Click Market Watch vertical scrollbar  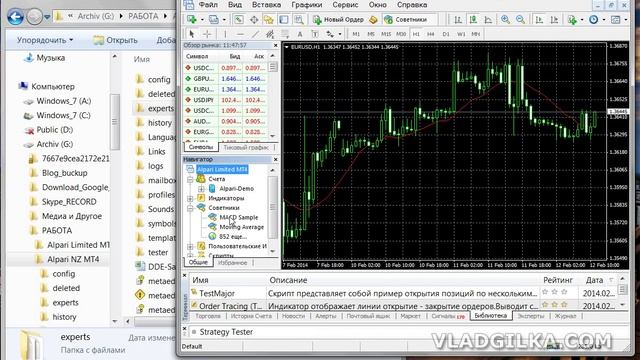[273, 96]
